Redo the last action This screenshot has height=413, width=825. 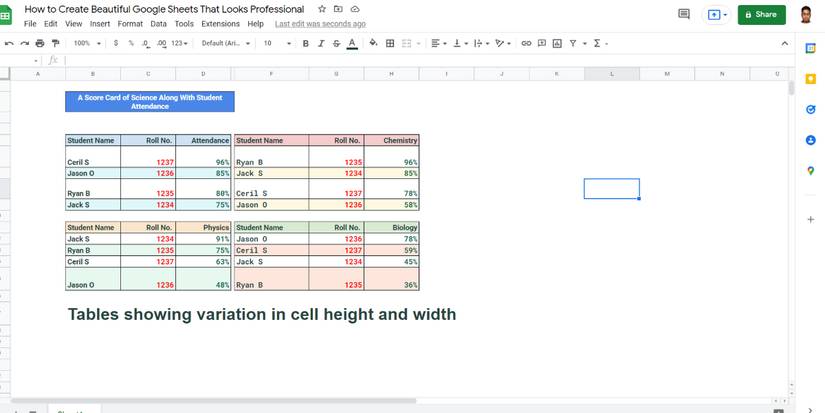pos(24,43)
